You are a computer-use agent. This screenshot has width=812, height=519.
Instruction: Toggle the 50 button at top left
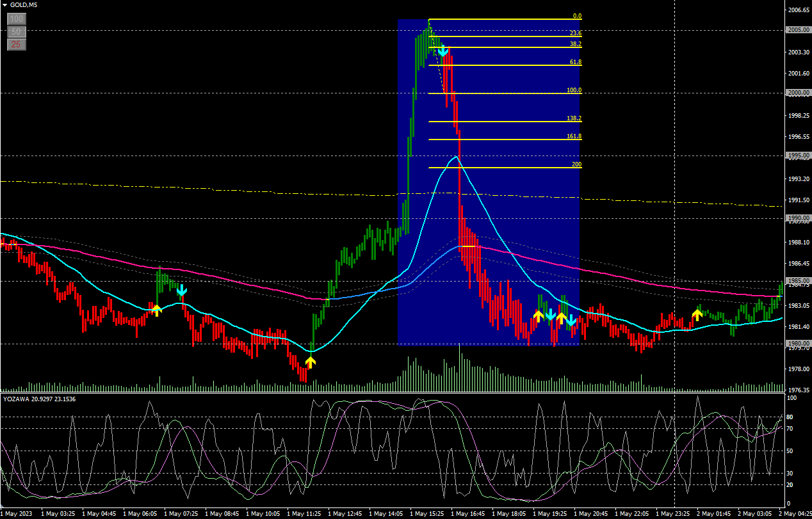tap(17, 31)
